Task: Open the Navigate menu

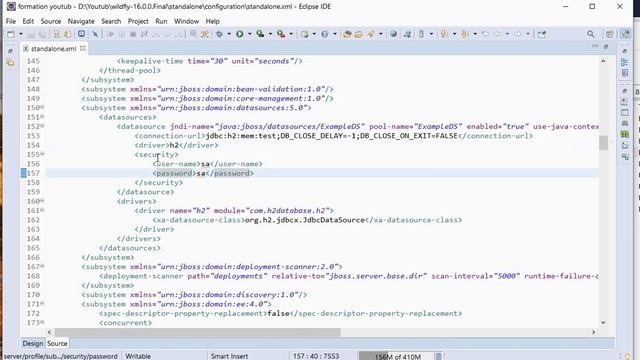Action: click(81, 21)
